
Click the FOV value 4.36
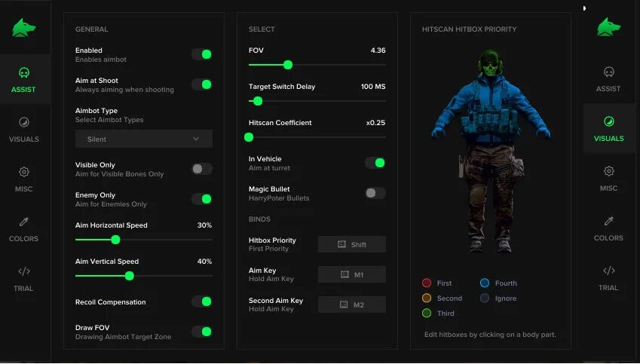click(x=378, y=50)
